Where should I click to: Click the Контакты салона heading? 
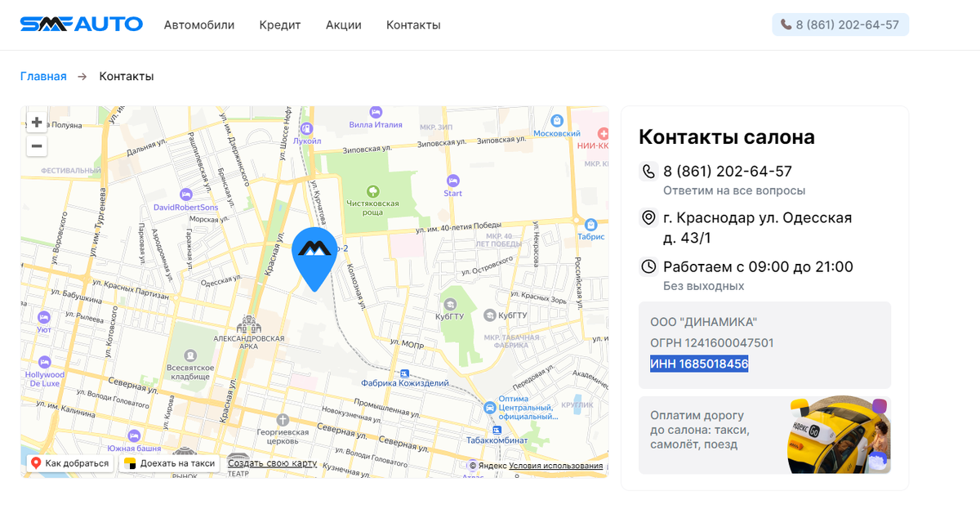pyautogui.click(x=727, y=136)
